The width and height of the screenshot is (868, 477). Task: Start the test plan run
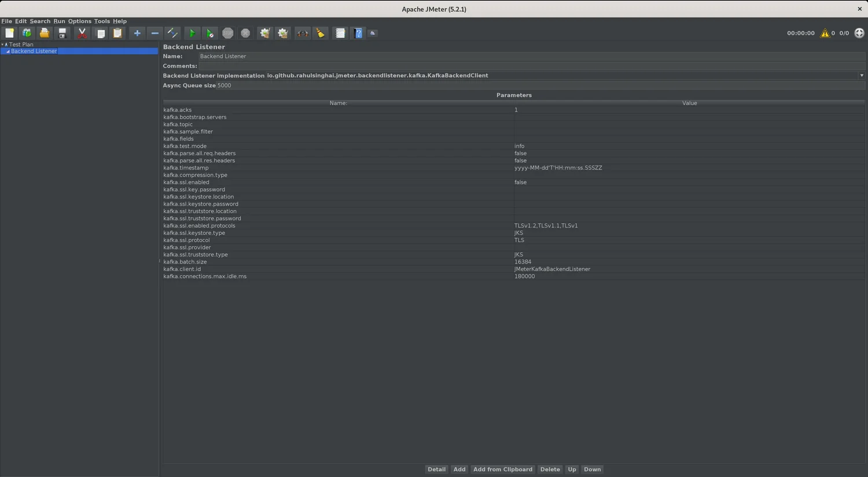pos(192,33)
